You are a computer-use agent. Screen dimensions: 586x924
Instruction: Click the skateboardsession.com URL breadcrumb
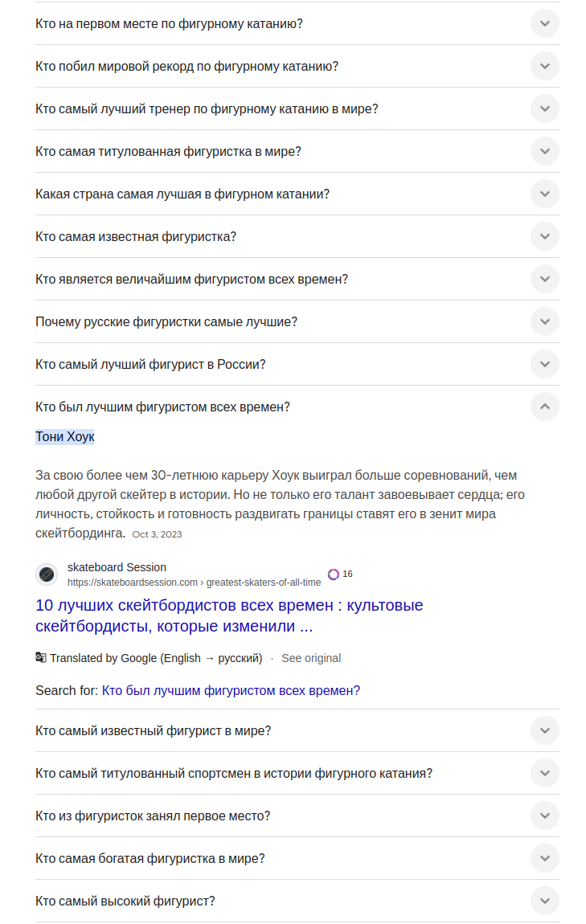(x=194, y=583)
